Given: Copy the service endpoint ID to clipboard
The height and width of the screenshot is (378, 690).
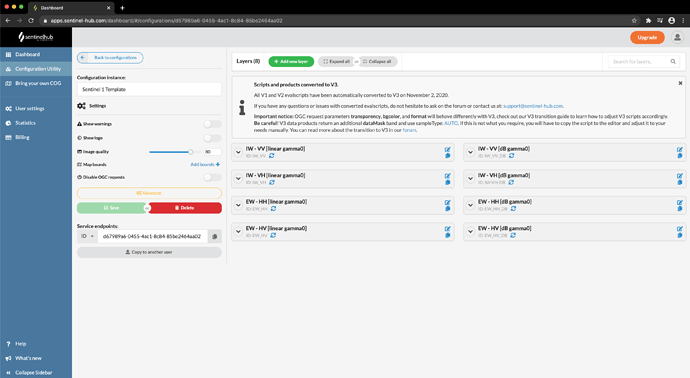Looking at the screenshot, I should 215,236.
